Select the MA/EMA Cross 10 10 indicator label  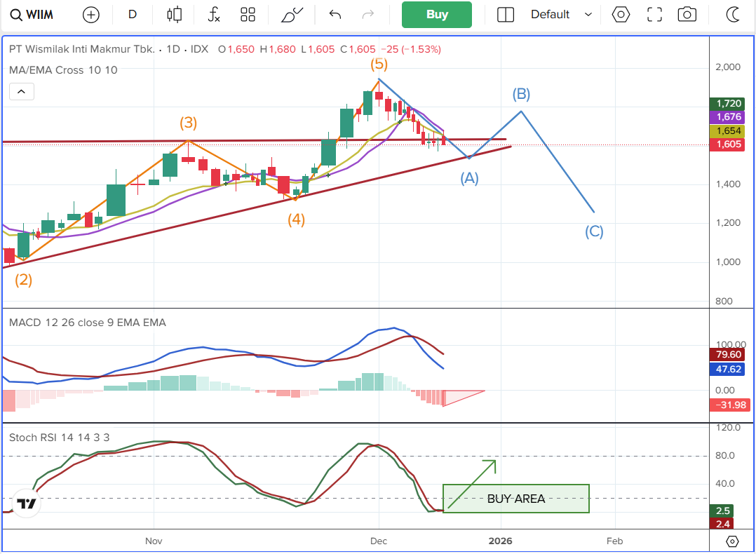coord(63,70)
